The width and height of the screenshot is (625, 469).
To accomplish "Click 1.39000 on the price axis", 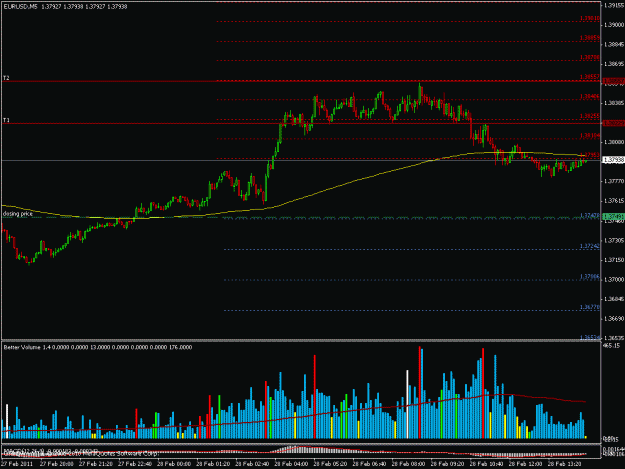I will pyautogui.click(x=614, y=25).
